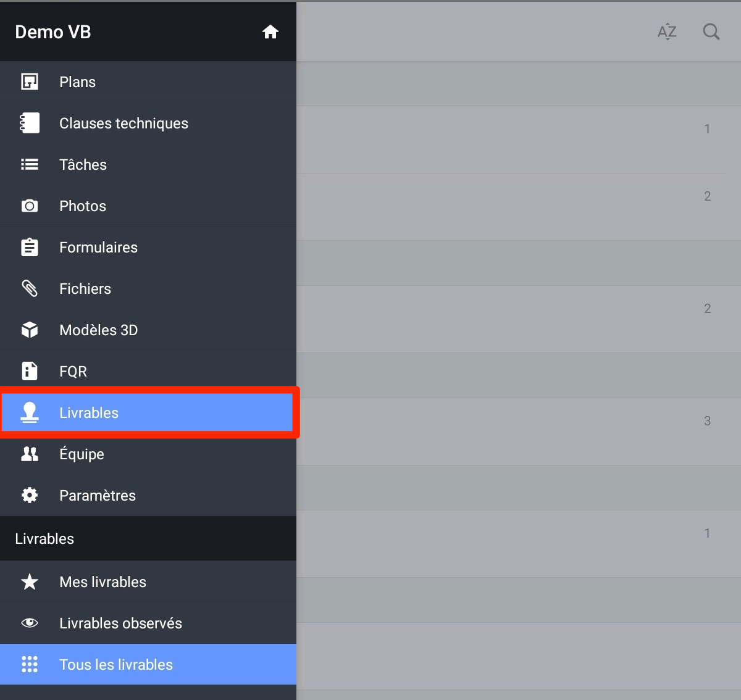The height and width of the screenshot is (700, 741).
Task: Click the Modèles 3D cube icon
Action: (x=30, y=330)
